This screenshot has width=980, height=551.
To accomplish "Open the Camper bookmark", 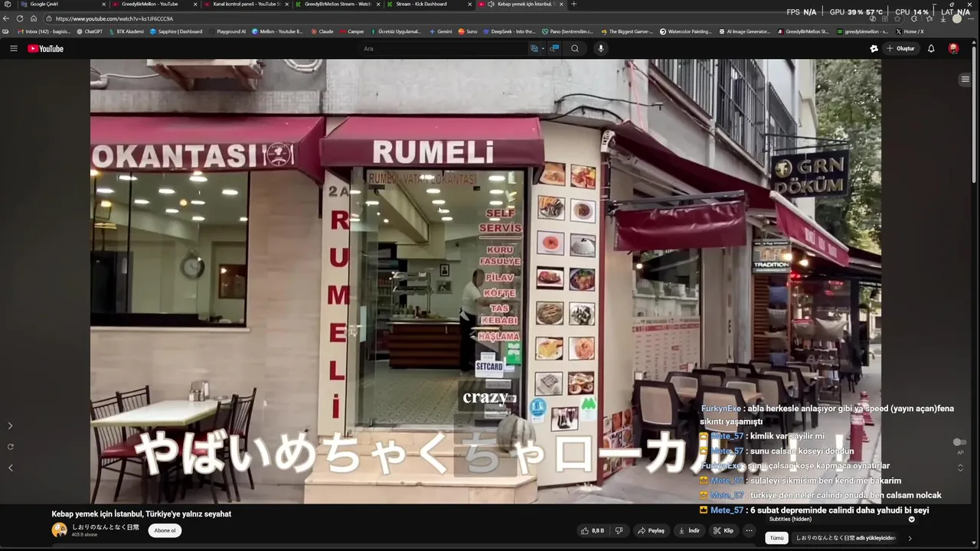I will pyautogui.click(x=351, y=31).
